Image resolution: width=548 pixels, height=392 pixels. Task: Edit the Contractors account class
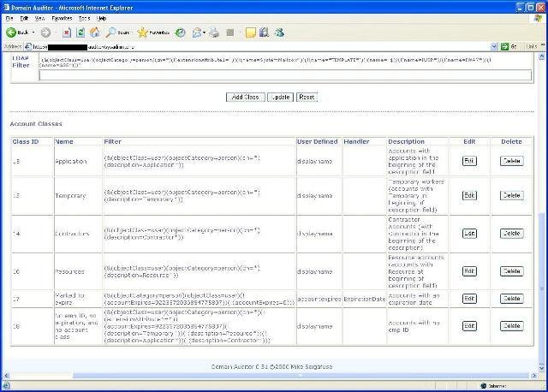coord(469,233)
